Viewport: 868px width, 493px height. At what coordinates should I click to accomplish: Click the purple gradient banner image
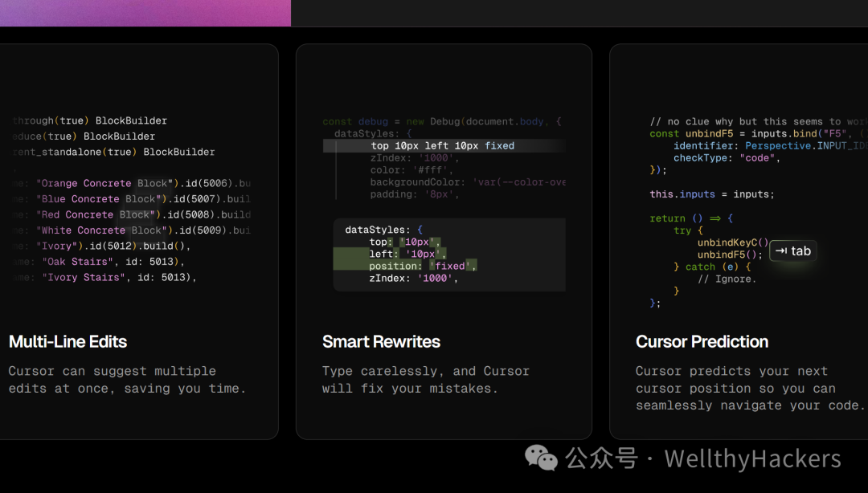click(x=145, y=13)
